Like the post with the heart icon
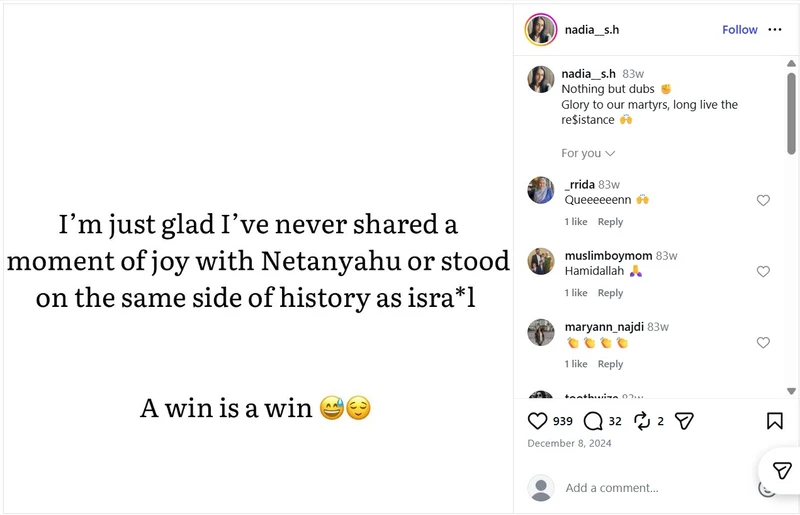The height and width of the screenshot is (515, 800). pos(537,421)
